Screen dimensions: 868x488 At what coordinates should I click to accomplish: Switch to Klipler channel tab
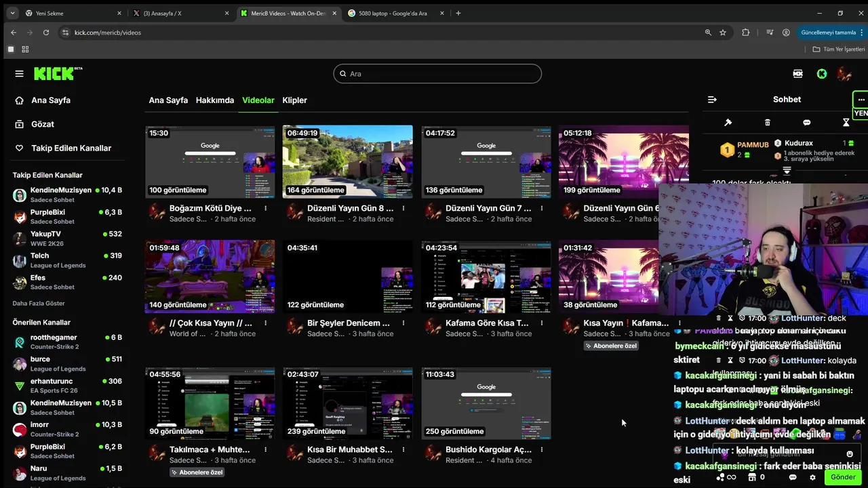(294, 100)
